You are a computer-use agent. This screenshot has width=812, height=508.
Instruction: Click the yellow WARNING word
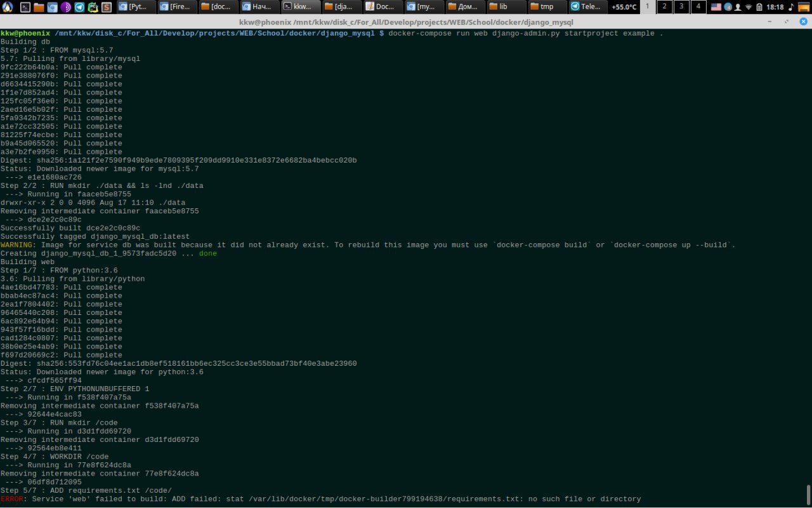16,245
